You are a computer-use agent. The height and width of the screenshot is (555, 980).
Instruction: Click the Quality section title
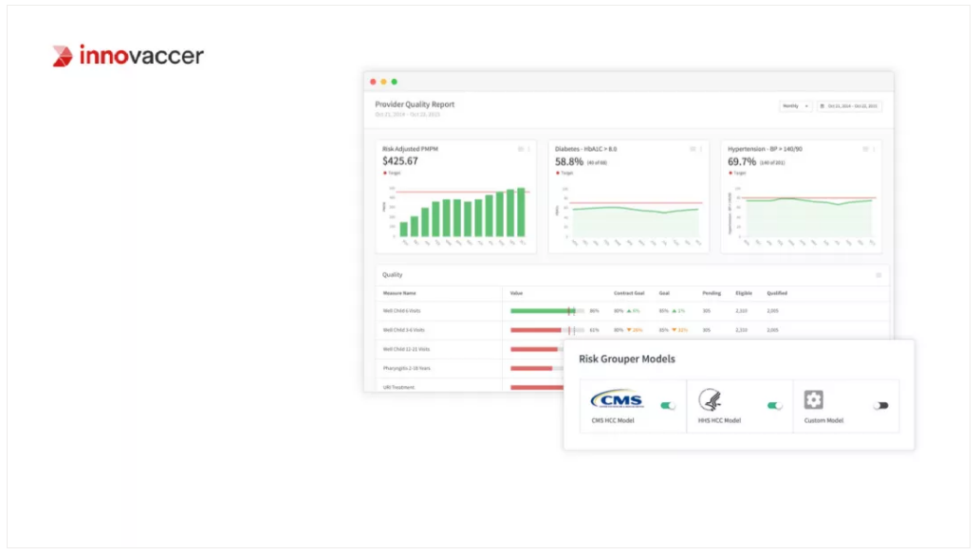393,275
